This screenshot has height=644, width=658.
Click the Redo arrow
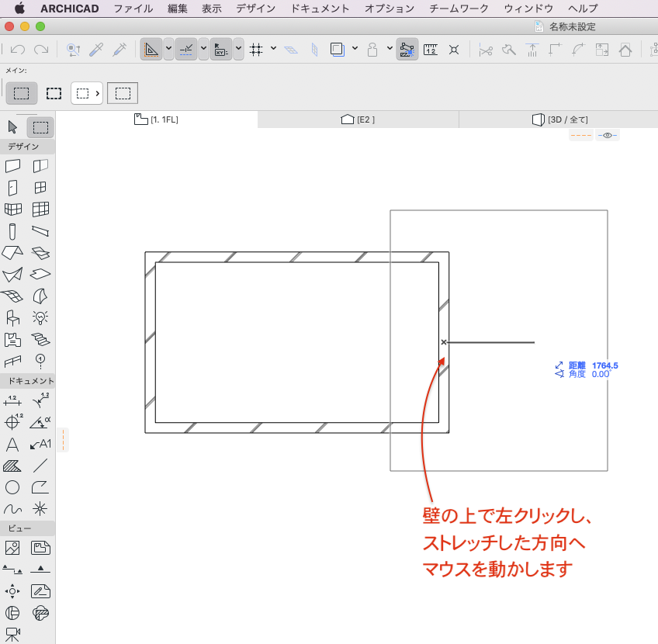41,50
